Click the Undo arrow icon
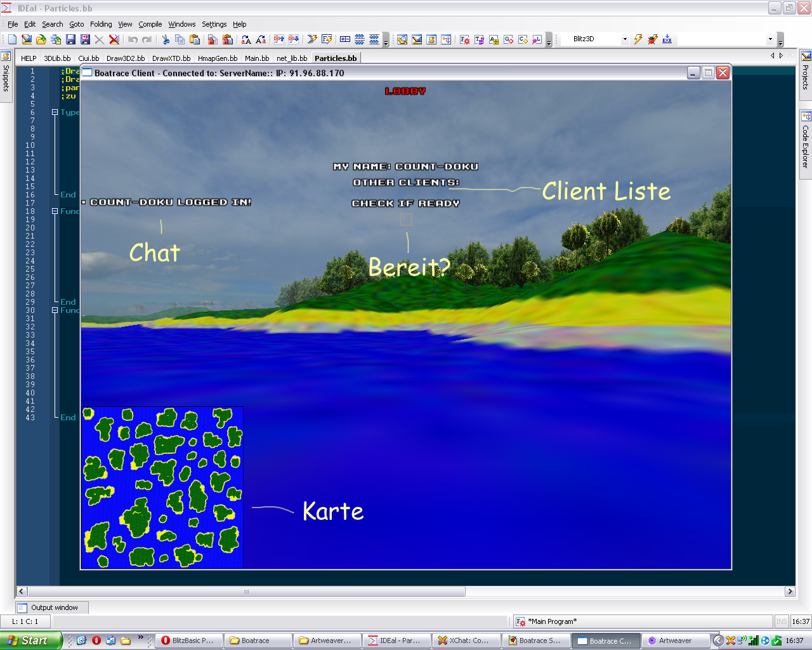The height and width of the screenshot is (650, 812). click(x=133, y=39)
